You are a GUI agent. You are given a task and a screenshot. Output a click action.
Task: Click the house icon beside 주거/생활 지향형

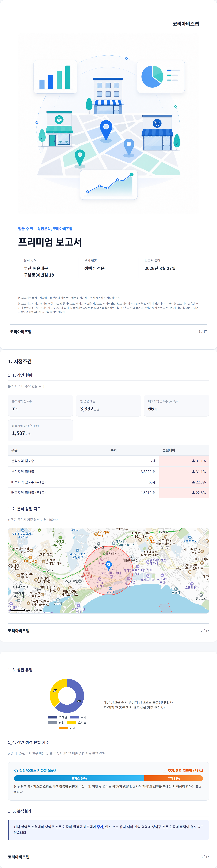(x=164, y=771)
